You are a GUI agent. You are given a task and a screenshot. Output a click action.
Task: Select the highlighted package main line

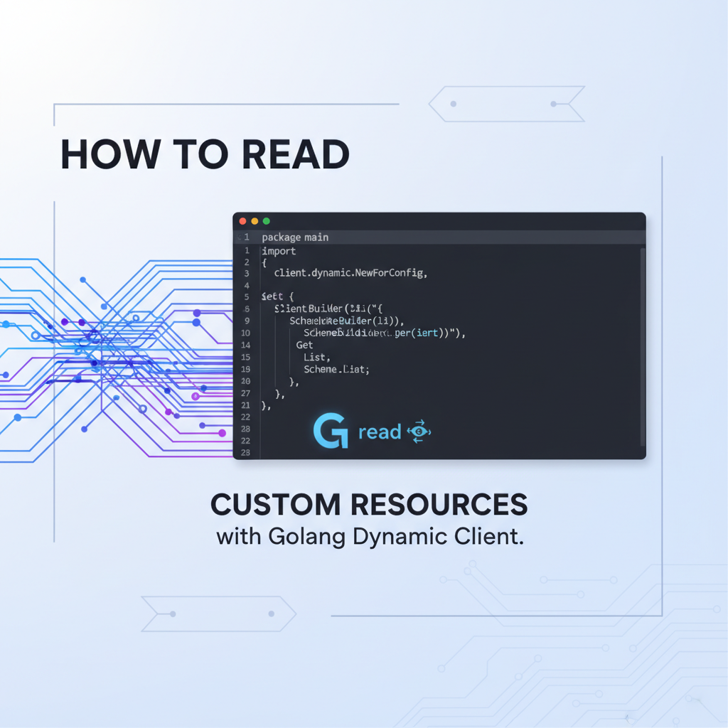294,237
